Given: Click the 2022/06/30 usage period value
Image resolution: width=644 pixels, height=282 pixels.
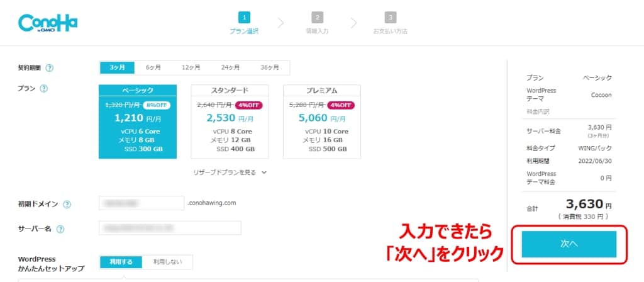Looking at the screenshot, I should pos(596,161).
